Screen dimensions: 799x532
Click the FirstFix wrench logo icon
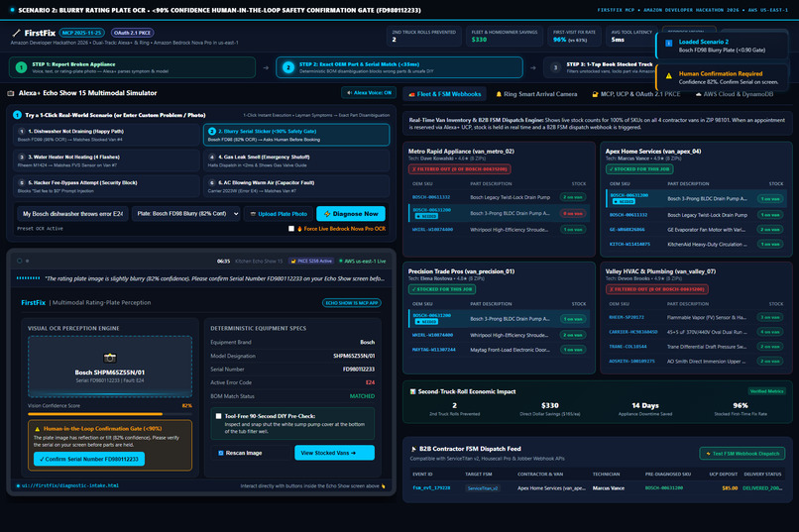coord(16,33)
